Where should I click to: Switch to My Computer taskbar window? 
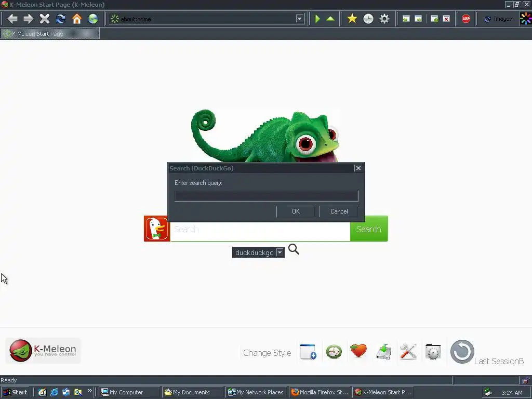pos(129,392)
